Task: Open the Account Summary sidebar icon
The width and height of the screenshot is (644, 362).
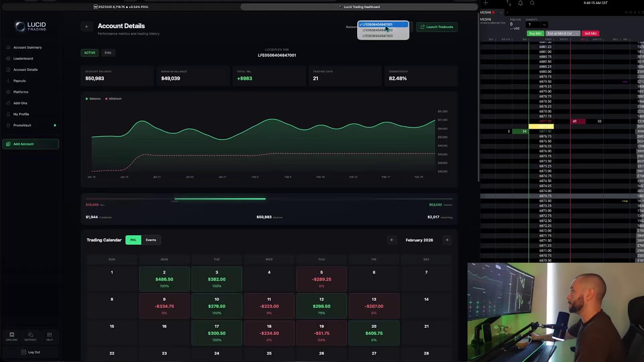Action: (8, 47)
